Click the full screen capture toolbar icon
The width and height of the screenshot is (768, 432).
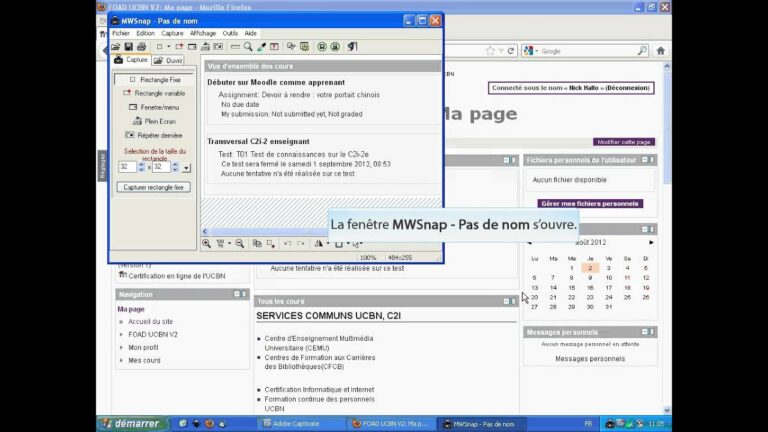(x=205, y=47)
